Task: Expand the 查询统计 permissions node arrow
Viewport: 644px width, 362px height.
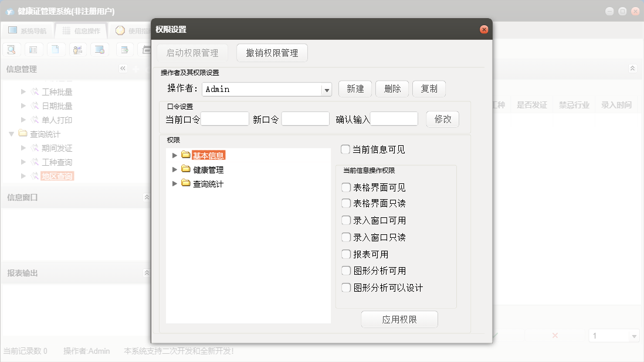Action: coord(174,183)
